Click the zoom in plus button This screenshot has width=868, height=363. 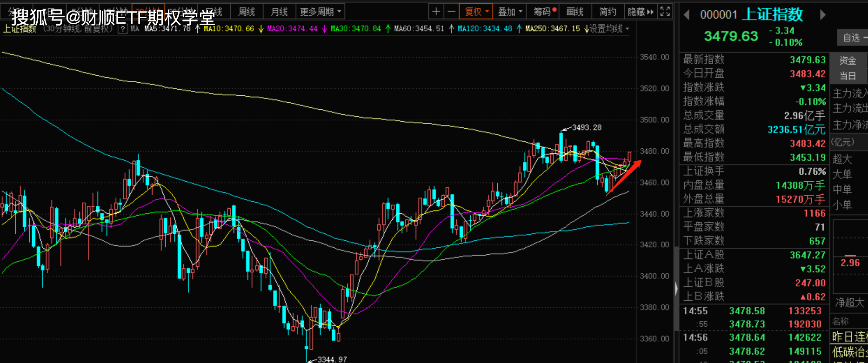coord(436,12)
